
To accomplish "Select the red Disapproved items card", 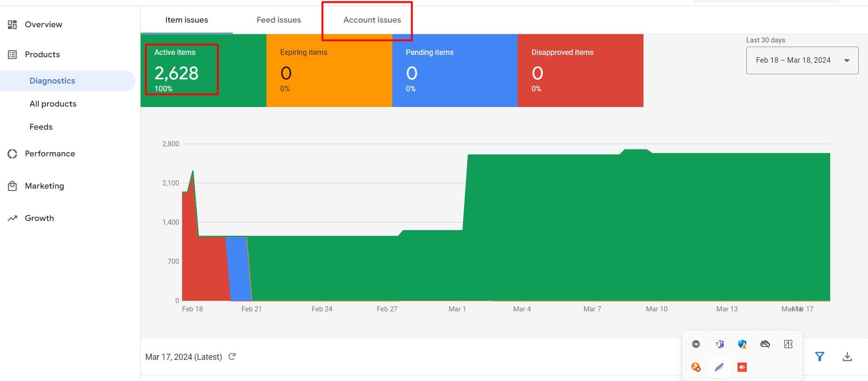I will click(x=580, y=71).
